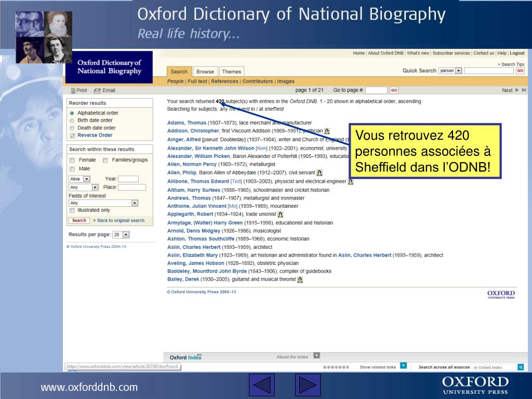Open People sub-menu
This screenshot has width=532, height=399.
click(x=176, y=82)
